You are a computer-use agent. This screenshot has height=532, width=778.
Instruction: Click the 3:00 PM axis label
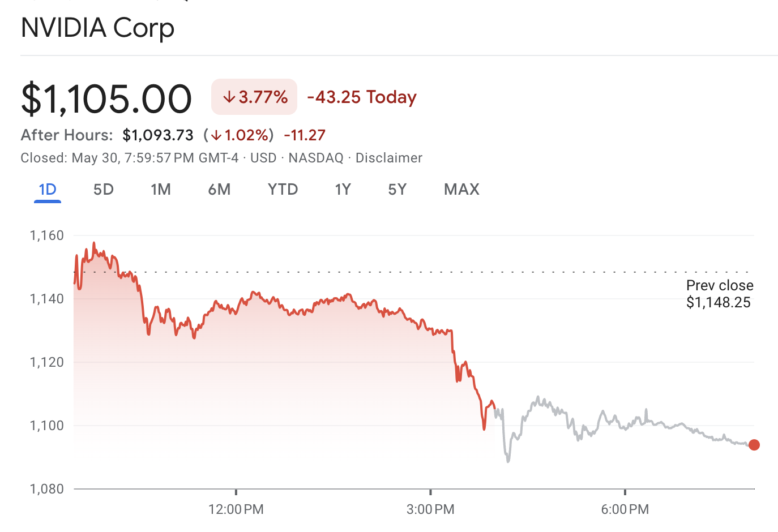(x=430, y=509)
